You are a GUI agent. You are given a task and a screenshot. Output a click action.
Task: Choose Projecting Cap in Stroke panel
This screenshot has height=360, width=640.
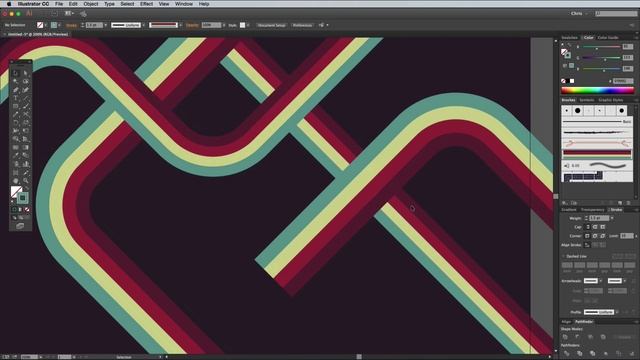point(602,227)
